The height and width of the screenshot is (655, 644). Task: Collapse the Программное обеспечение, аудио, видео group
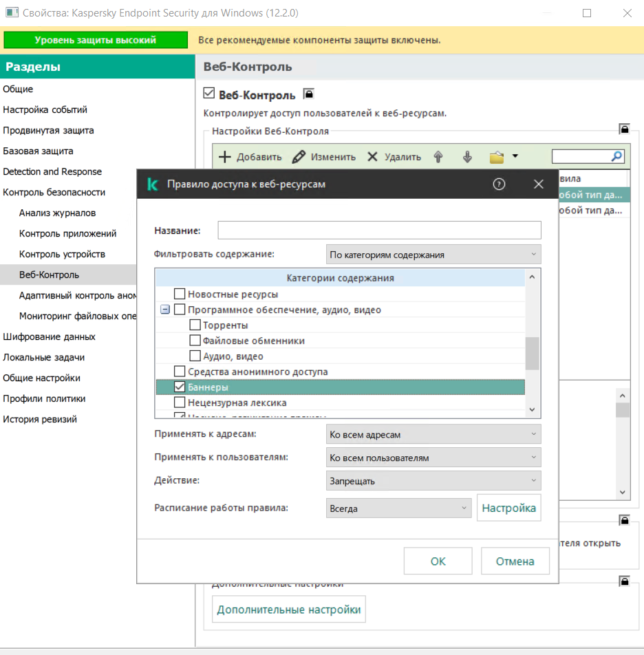pos(165,310)
